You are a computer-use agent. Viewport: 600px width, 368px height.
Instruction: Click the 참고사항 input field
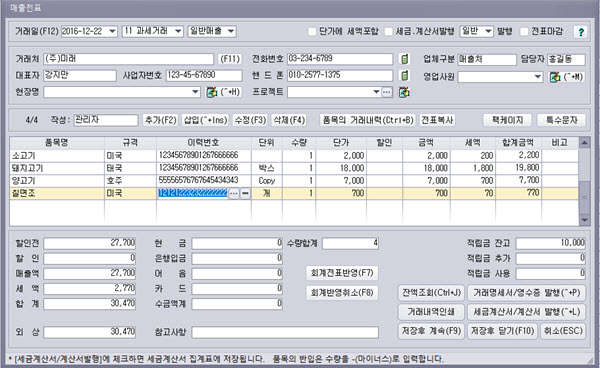tap(285, 332)
